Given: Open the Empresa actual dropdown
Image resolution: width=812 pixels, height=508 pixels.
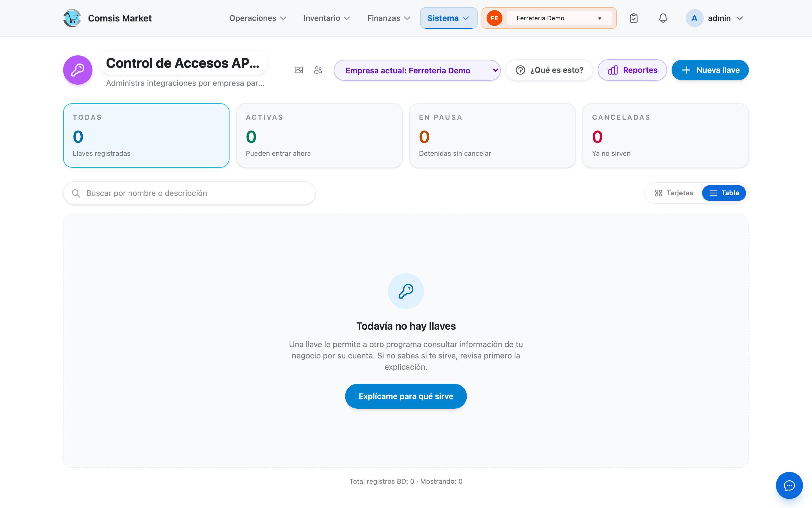Looking at the screenshot, I should point(417,70).
